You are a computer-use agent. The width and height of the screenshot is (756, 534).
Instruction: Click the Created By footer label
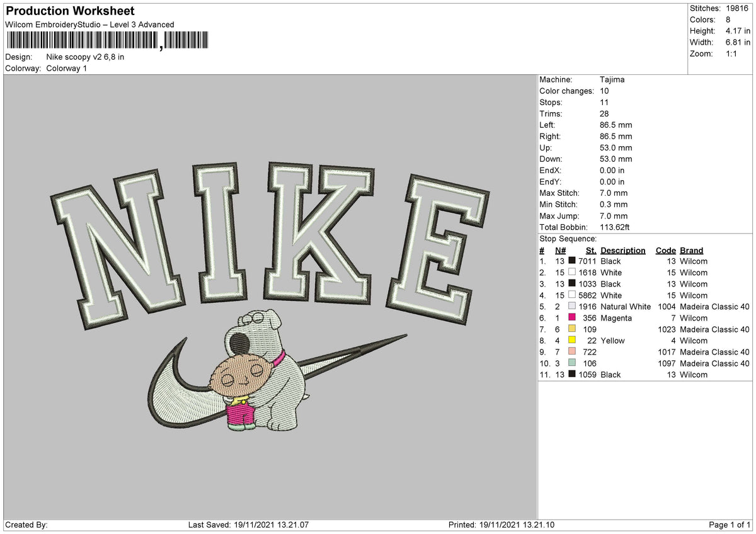26,525
